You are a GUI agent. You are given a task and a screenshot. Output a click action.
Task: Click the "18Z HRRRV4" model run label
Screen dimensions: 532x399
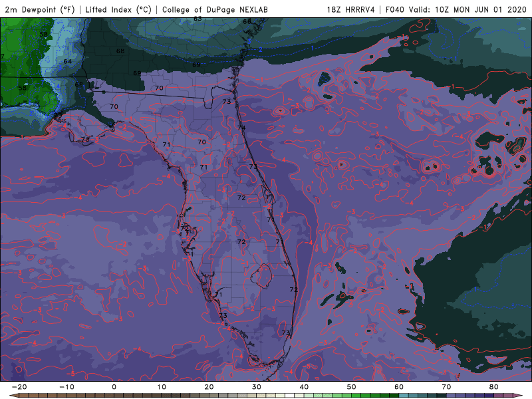point(351,9)
